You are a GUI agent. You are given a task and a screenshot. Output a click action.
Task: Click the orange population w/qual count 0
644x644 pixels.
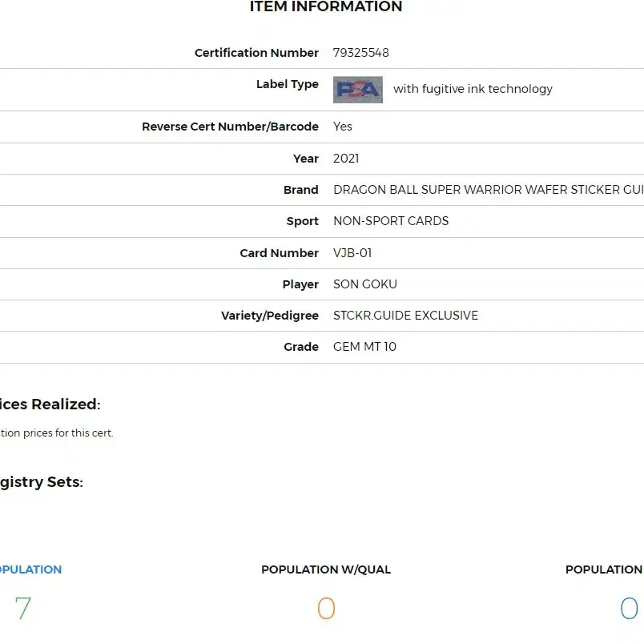(326, 608)
